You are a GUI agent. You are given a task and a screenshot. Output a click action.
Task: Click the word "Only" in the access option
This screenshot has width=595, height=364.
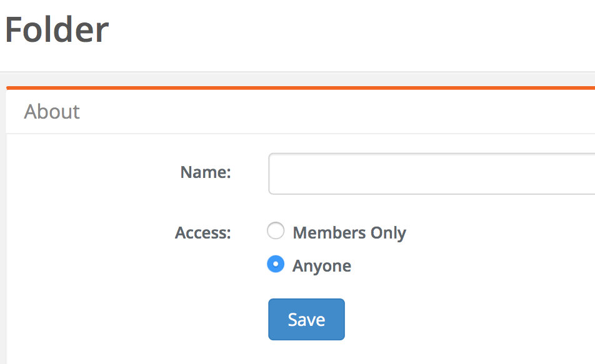388,233
